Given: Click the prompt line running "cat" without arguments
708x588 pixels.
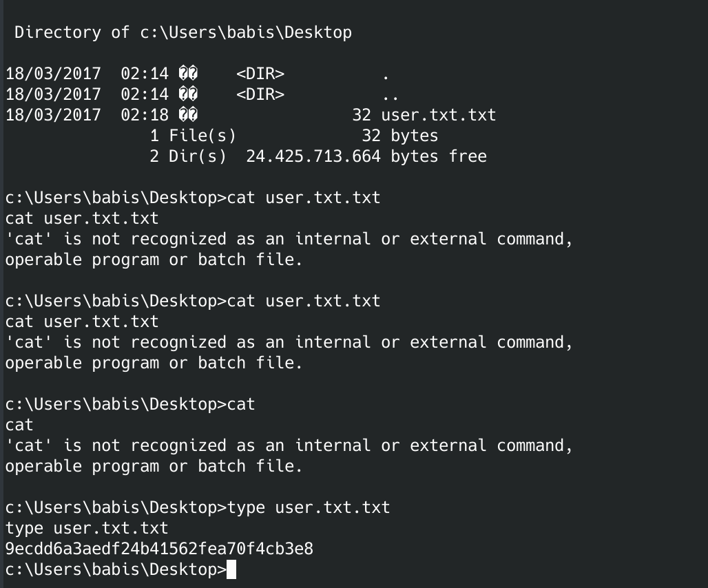Looking at the screenshot, I should click(x=130, y=405).
